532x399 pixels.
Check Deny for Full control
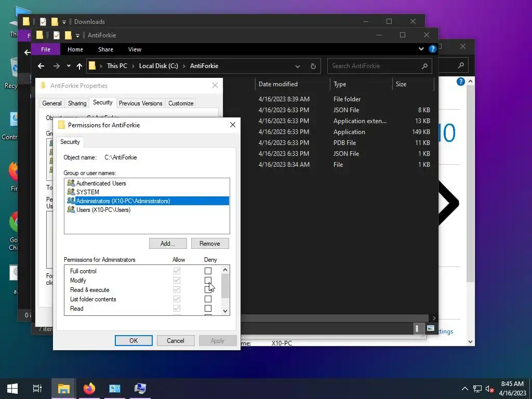208,271
